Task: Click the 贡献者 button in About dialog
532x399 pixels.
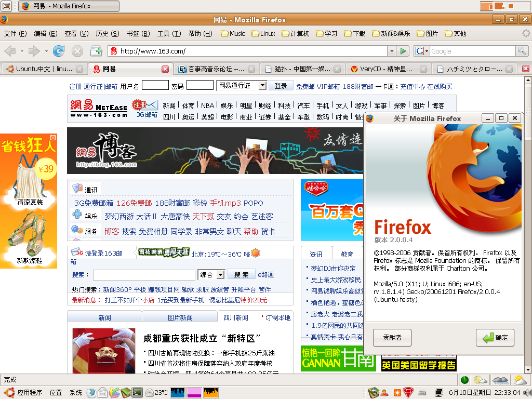Action: (392, 338)
